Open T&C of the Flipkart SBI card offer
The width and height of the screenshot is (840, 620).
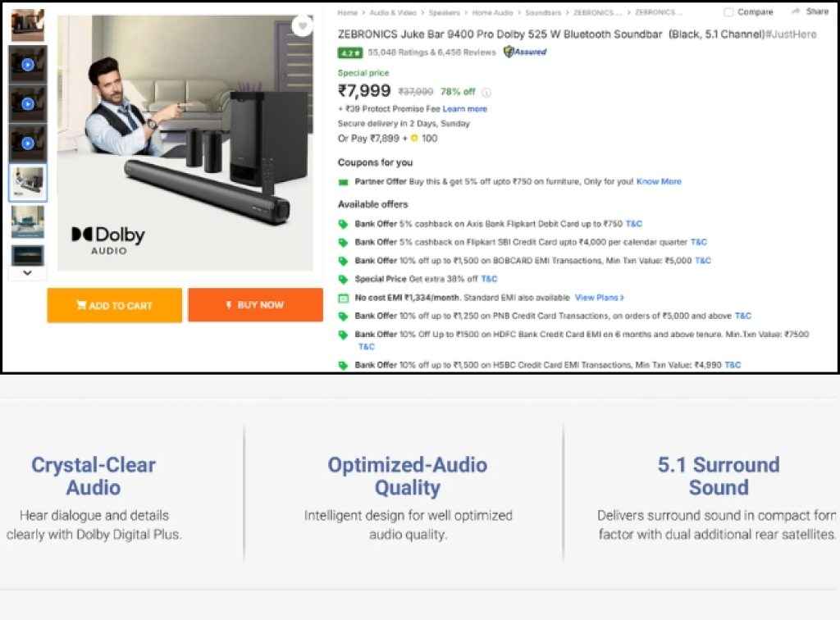click(x=698, y=242)
